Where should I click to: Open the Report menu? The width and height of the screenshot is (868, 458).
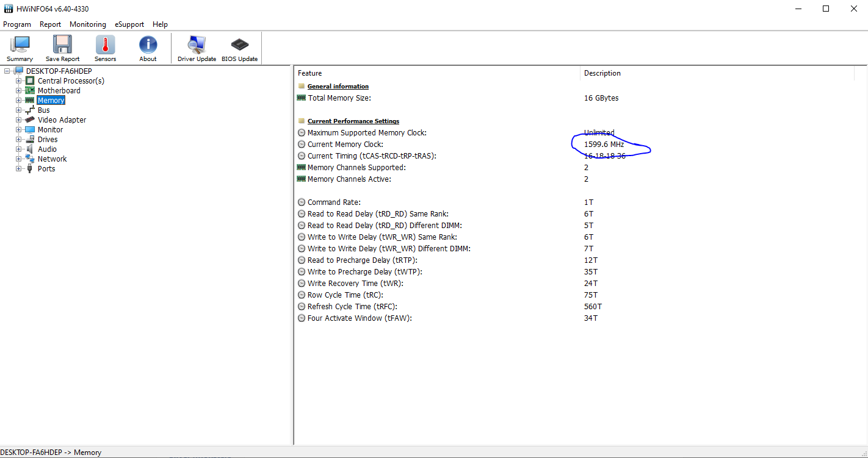pos(51,24)
